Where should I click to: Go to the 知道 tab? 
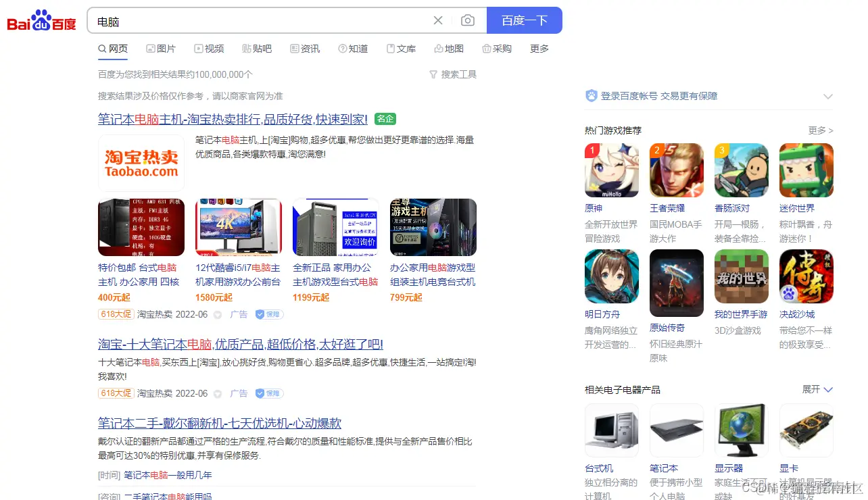353,49
